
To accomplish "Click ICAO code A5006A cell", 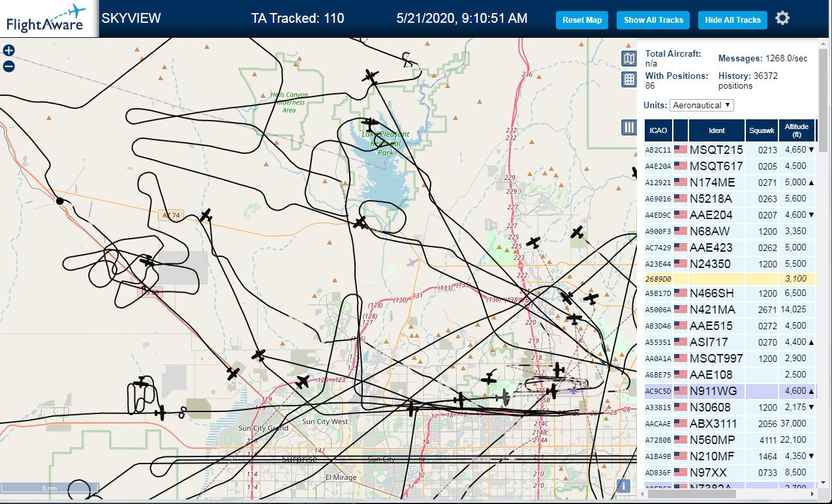I will [x=658, y=310].
